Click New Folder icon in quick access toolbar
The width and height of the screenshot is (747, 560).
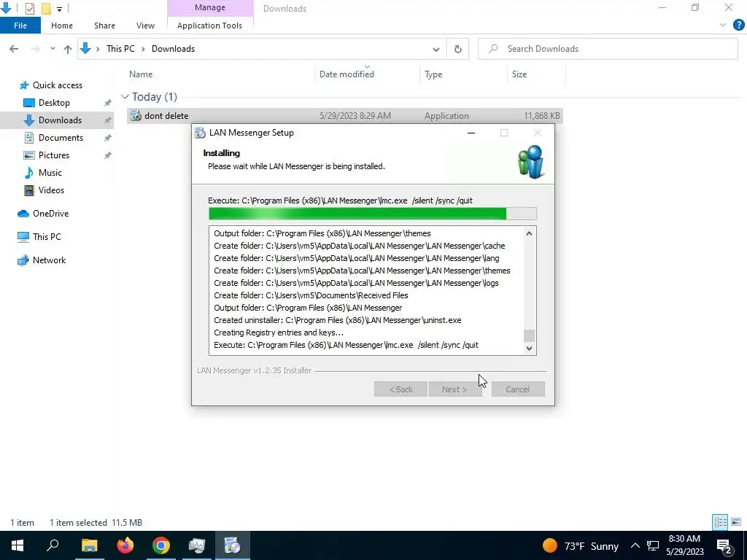46,8
